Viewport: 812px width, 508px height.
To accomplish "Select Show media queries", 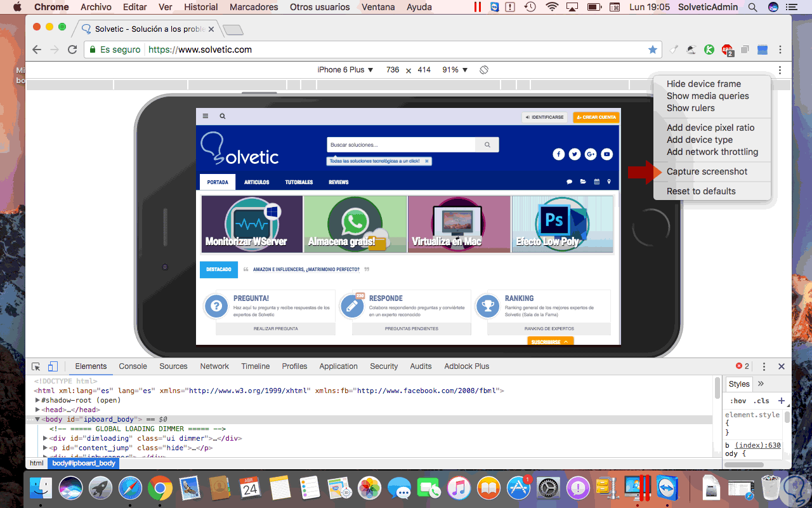I will [x=712, y=96].
